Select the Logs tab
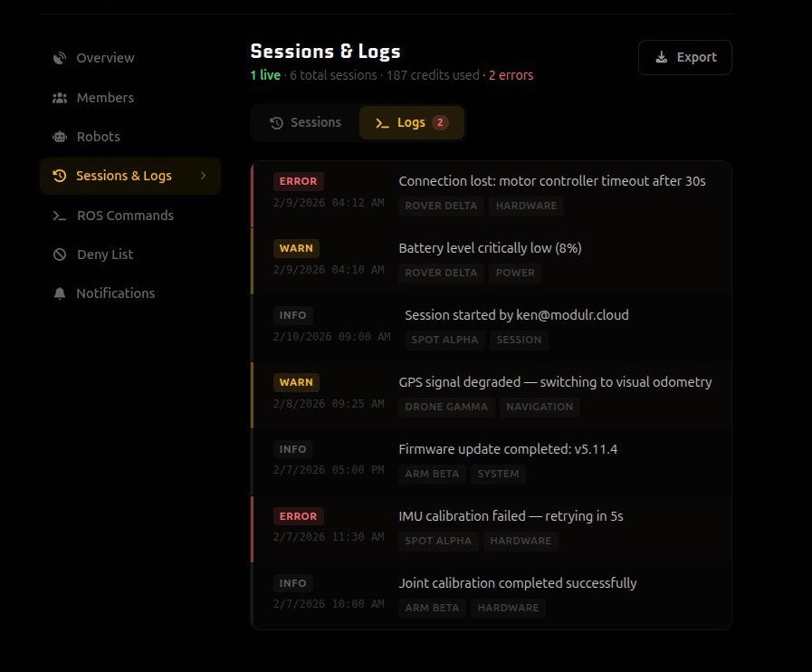This screenshot has height=672, width=812. coord(411,122)
